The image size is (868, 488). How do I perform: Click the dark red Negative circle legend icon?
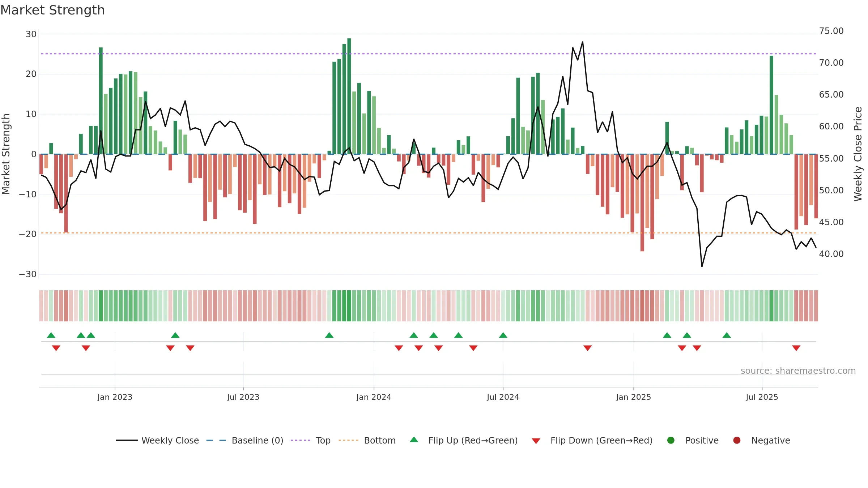(737, 440)
